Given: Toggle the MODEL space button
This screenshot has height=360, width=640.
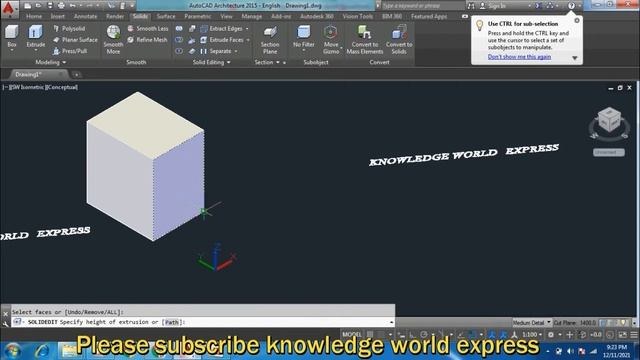Looking at the screenshot, I should [352, 335].
